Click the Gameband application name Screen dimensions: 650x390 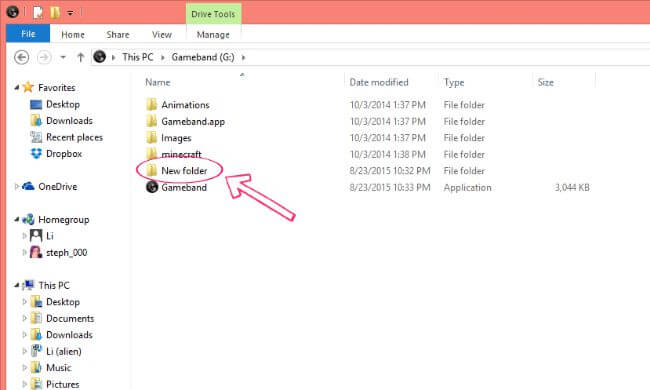click(184, 187)
